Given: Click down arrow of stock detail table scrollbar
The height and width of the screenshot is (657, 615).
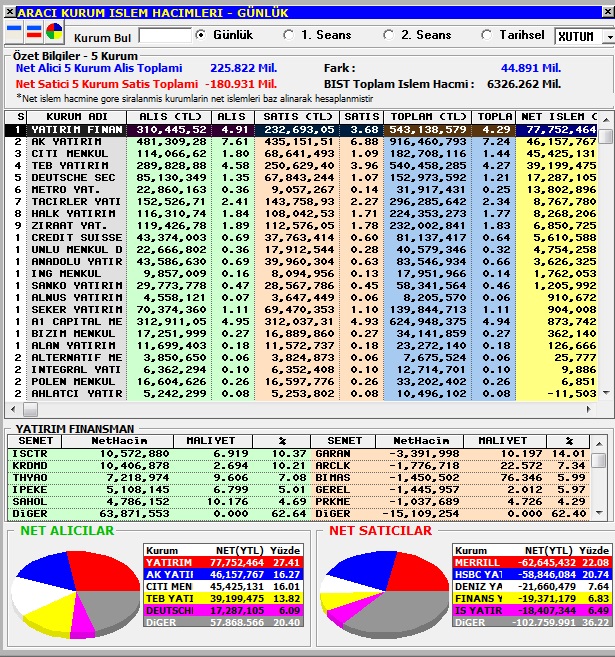Looking at the screenshot, I should pyautogui.click(x=599, y=513).
